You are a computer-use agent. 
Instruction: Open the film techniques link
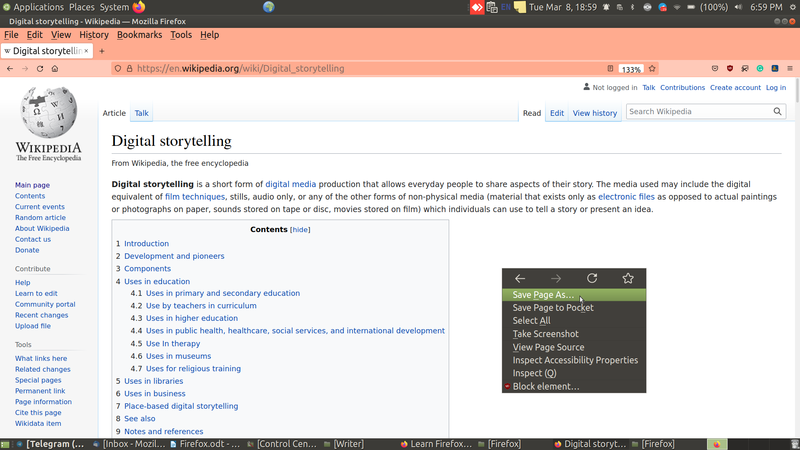pos(195,197)
